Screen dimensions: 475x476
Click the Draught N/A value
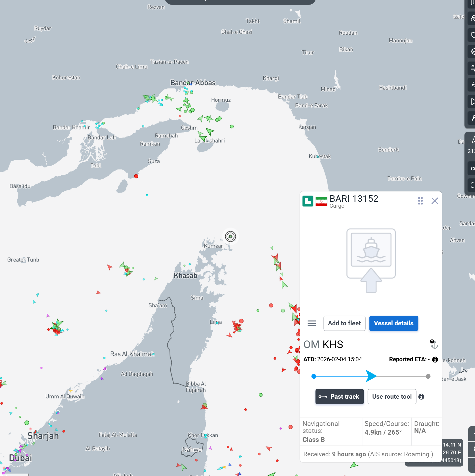click(420, 431)
